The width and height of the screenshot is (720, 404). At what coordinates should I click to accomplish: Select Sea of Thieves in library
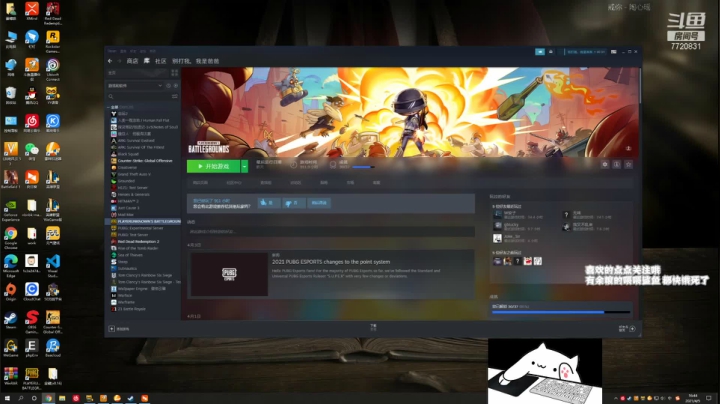click(127, 255)
